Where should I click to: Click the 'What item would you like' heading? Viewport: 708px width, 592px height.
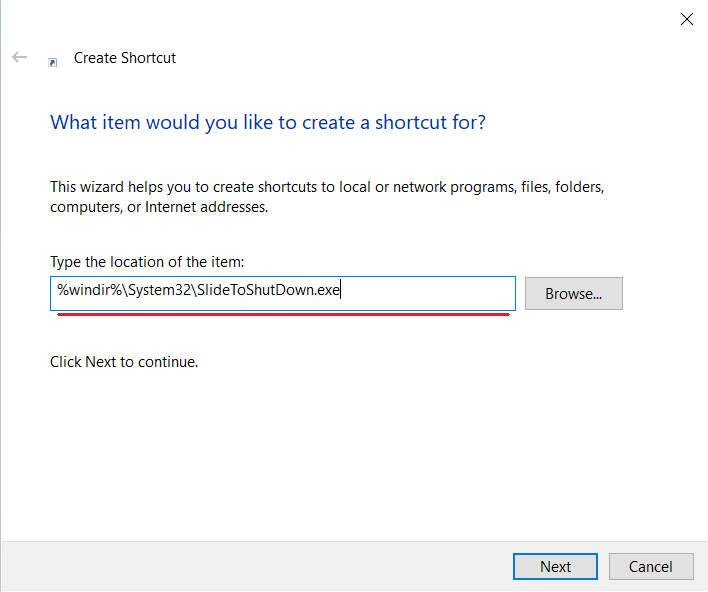pyautogui.click(x=268, y=123)
